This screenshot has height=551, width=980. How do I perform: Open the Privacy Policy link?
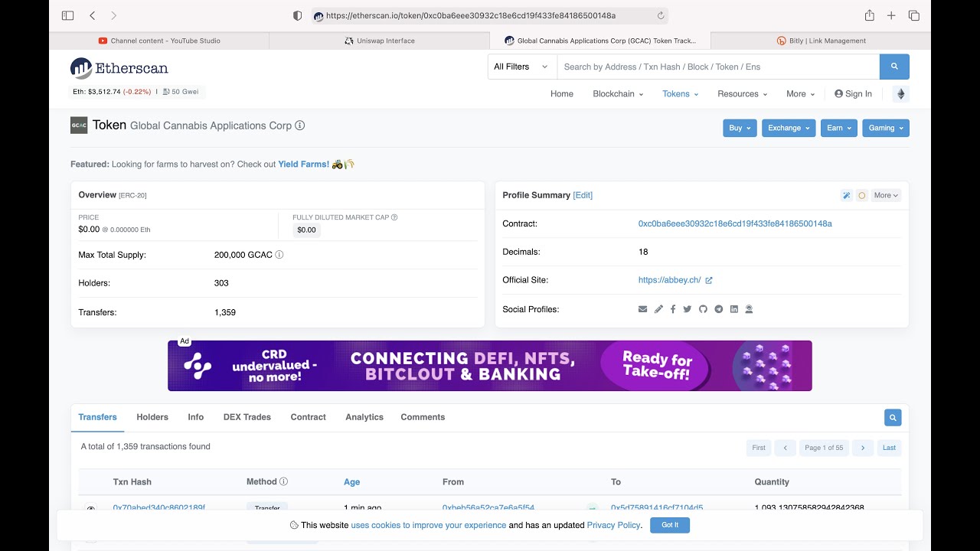pos(613,525)
